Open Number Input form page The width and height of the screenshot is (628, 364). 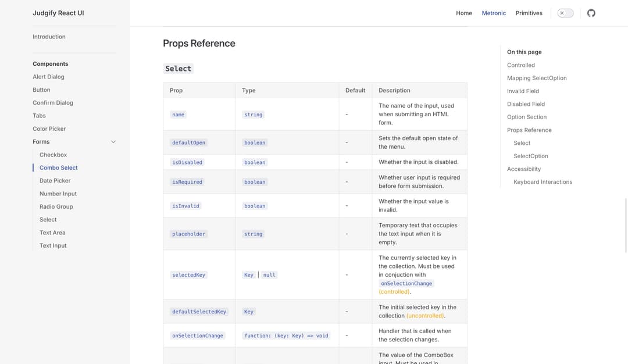coord(58,194)
